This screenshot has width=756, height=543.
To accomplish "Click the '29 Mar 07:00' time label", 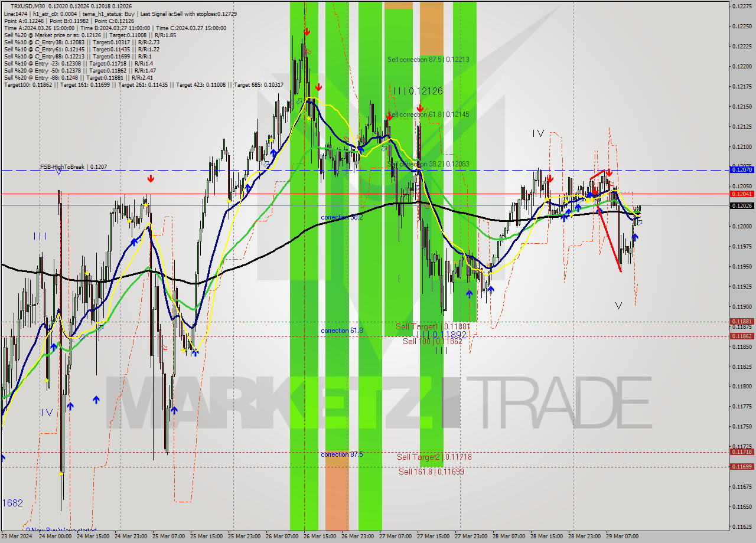I will click(621, 537).
